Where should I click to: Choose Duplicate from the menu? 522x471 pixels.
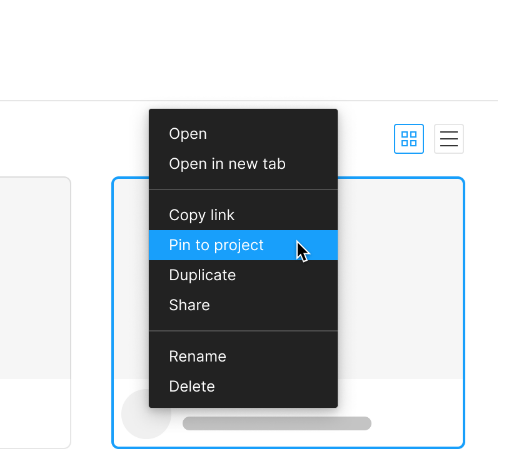pos(243,275)
